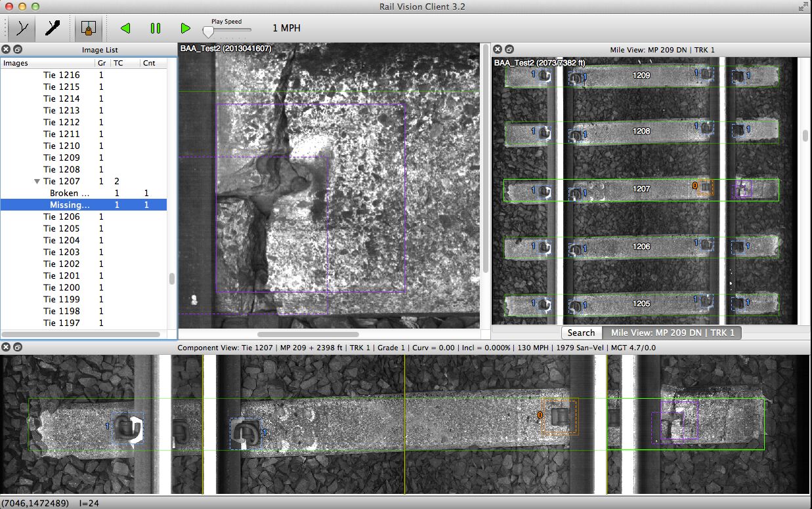Click tie 1208 in the Mile View

tap(641, 132)
